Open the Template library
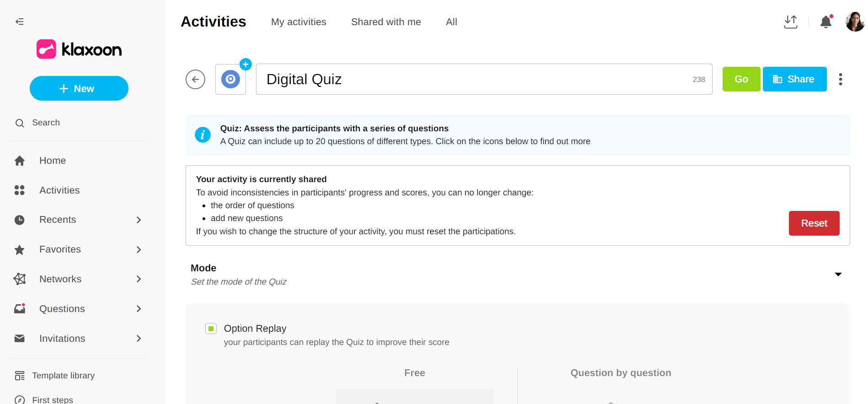This screenshot has height=404, width=868. (63, 376)
